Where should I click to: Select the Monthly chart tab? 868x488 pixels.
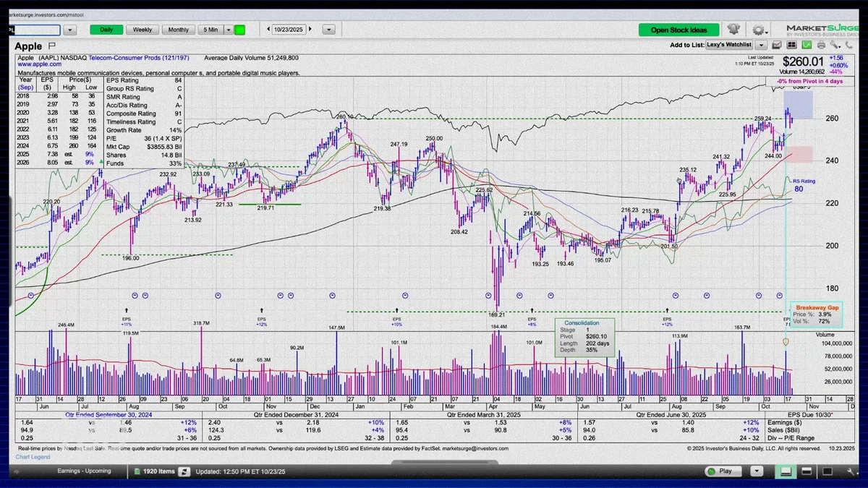click(179, 30)
